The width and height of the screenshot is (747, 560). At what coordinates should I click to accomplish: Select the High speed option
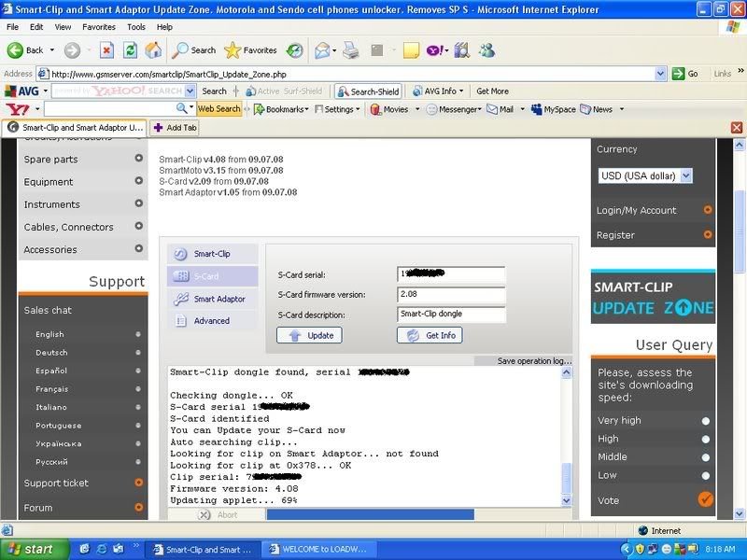click(706, 439)
